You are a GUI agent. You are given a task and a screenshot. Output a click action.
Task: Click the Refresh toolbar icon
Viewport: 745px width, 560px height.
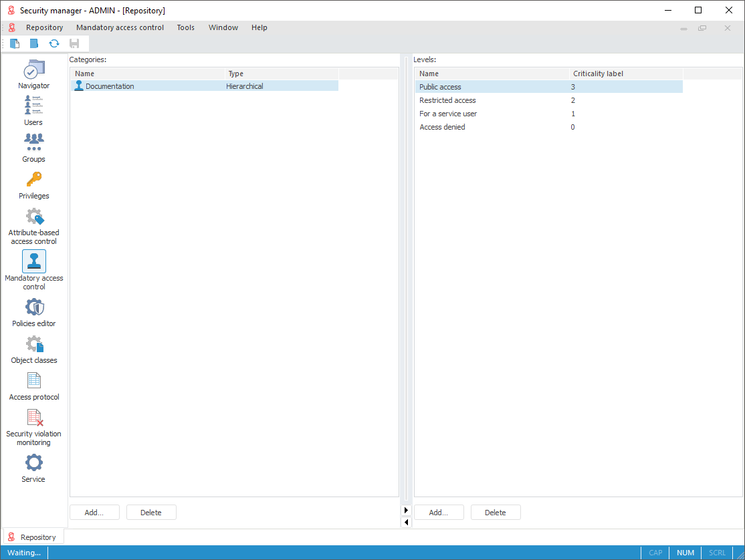(x=54, y=43)
